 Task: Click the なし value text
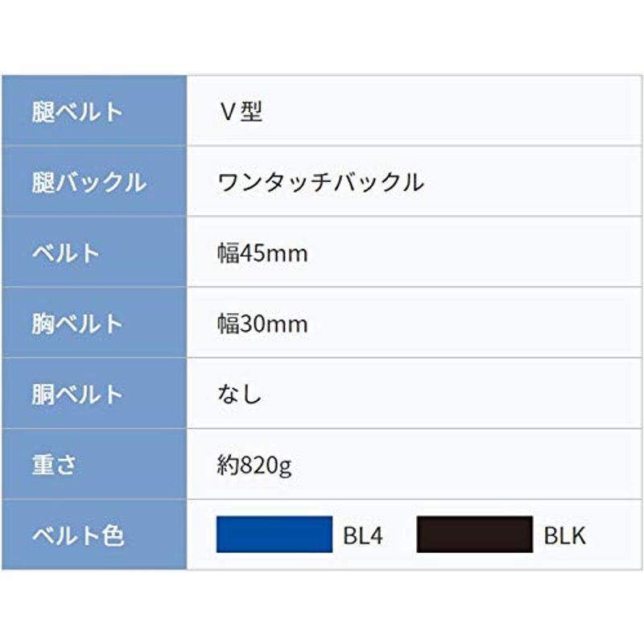(239, 394)
